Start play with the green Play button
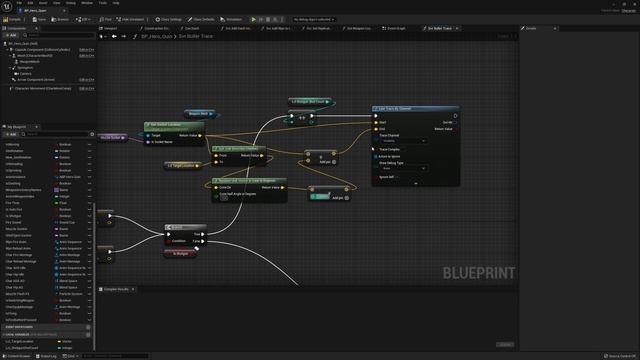 tap(253, 19)
